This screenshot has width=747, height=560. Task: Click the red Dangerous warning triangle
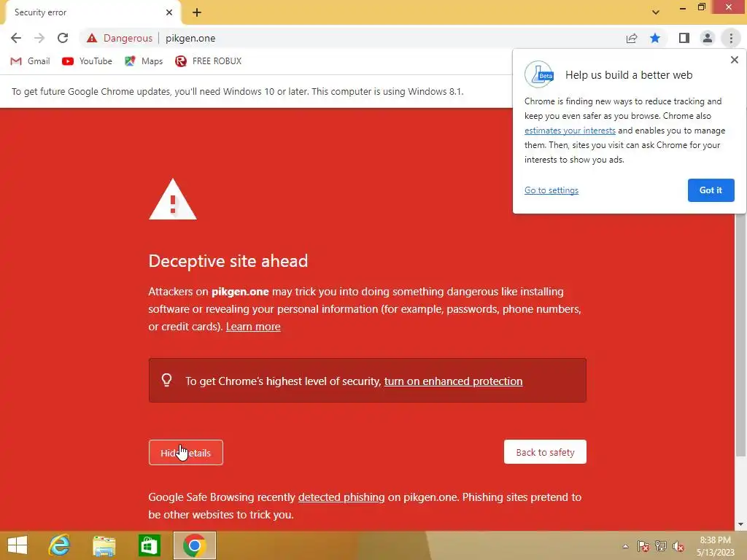92,38
